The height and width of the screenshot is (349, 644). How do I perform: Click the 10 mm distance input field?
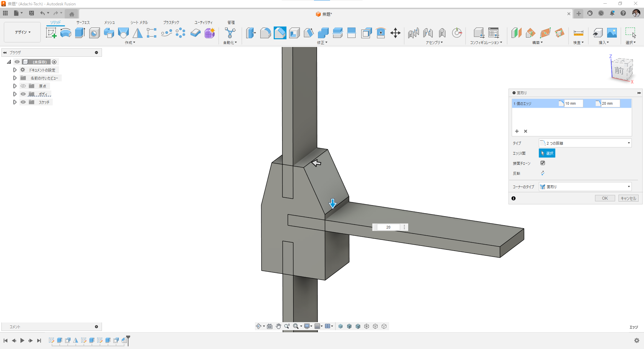tap(573, 104)
